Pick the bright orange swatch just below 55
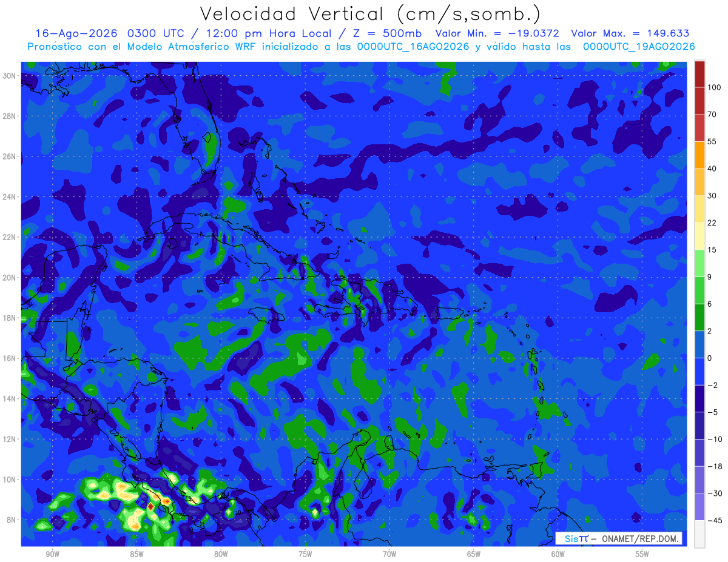Image resolution: width=728 pixels, height=562 pixels. [x=699, y=154]
